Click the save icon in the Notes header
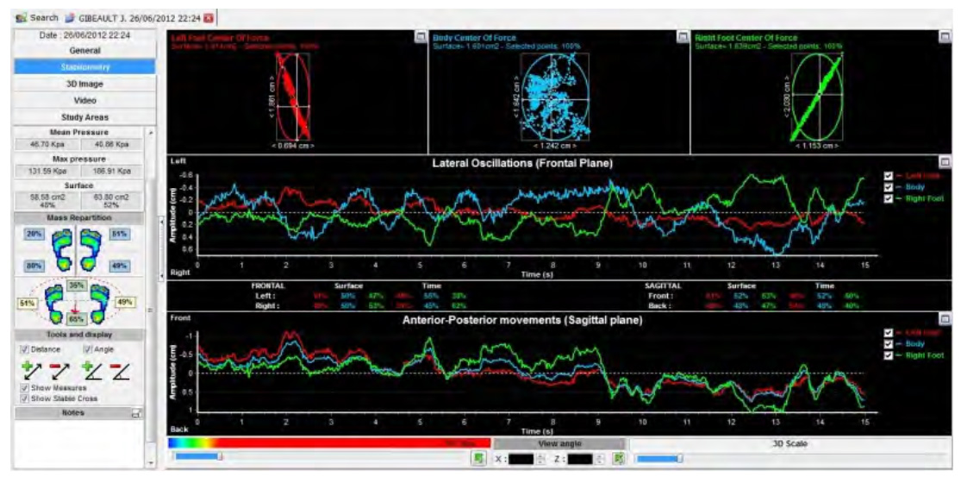 [x=135, y=413]
